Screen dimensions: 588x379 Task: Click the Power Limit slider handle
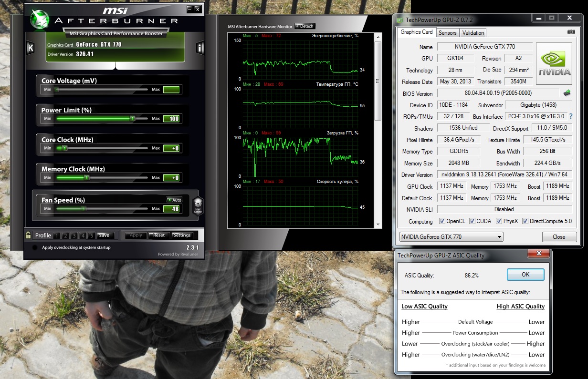tap(132, 119)
